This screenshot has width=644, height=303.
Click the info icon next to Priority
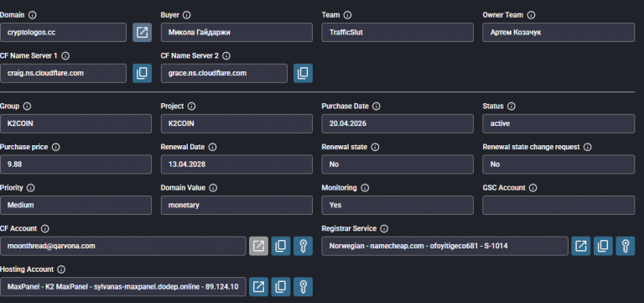(x=31, y=187)
